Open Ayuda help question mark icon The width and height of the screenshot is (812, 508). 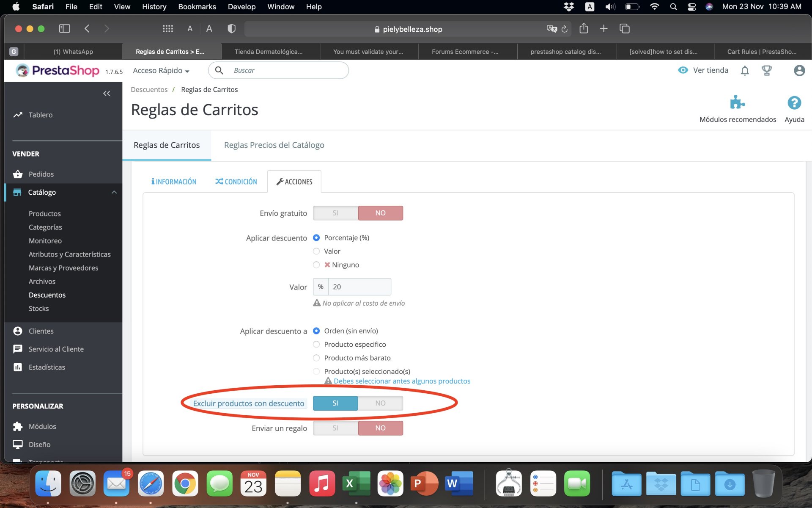pos(794,103)
